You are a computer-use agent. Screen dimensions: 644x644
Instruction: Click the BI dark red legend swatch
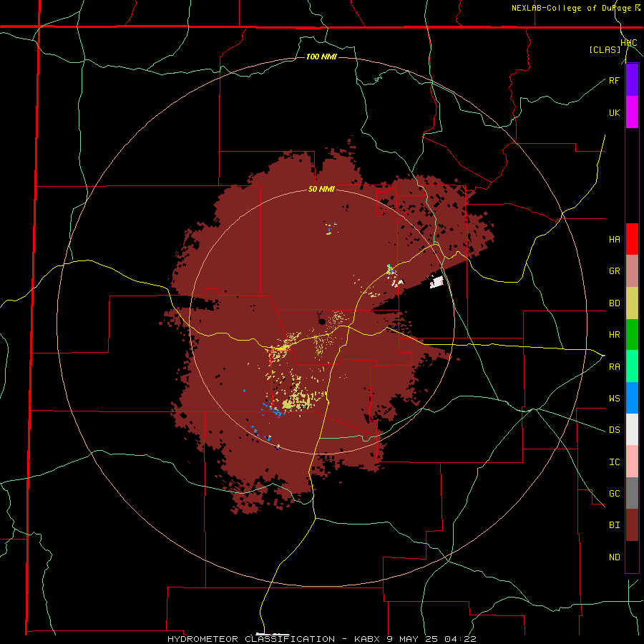632,525
